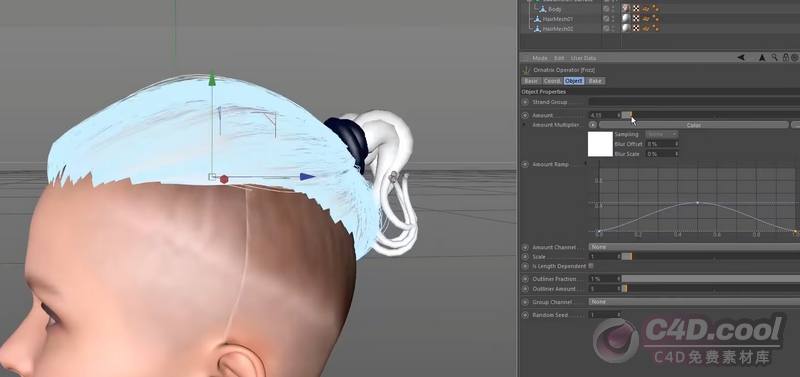The height and width of the screenshot is (377, 800).
Task: Enable the Is Length Dependent checkbox
Action: pyautogui.click(x=591, y=266)
